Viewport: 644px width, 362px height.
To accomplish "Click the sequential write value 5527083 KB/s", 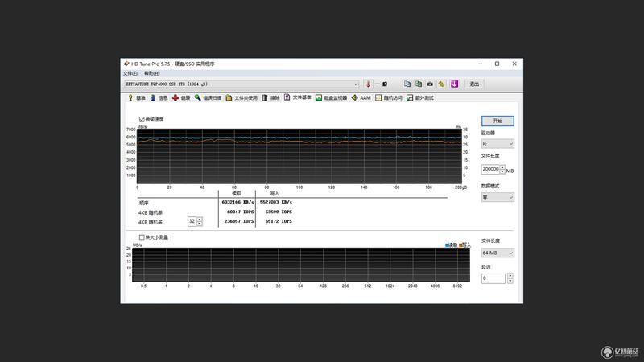I will click(275, 202).
